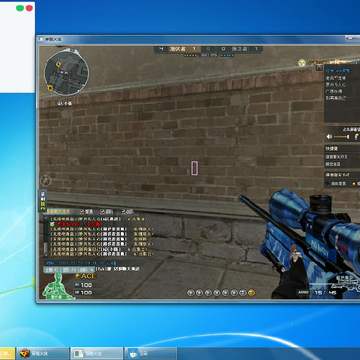The width and height of the screenshot is (360, 360).
Task: Click the AC 100 armor value
Action: pyautogui.click(x=83, y=285)
